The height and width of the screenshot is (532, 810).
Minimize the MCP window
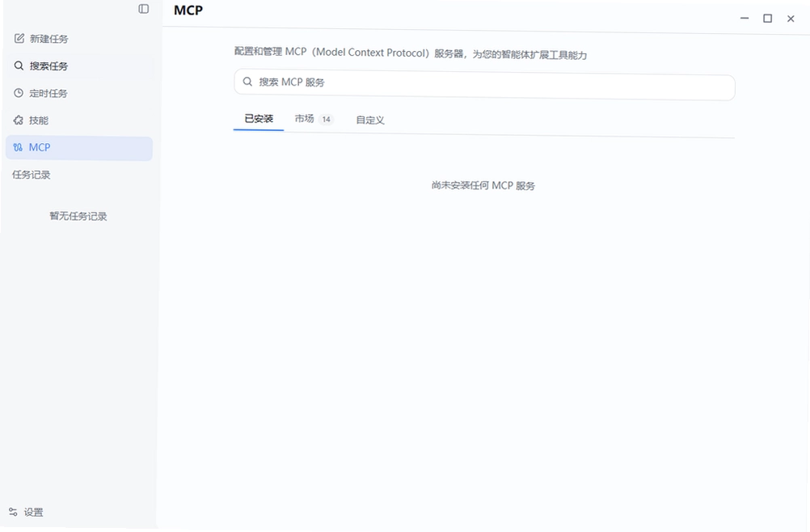click(745, 18)
